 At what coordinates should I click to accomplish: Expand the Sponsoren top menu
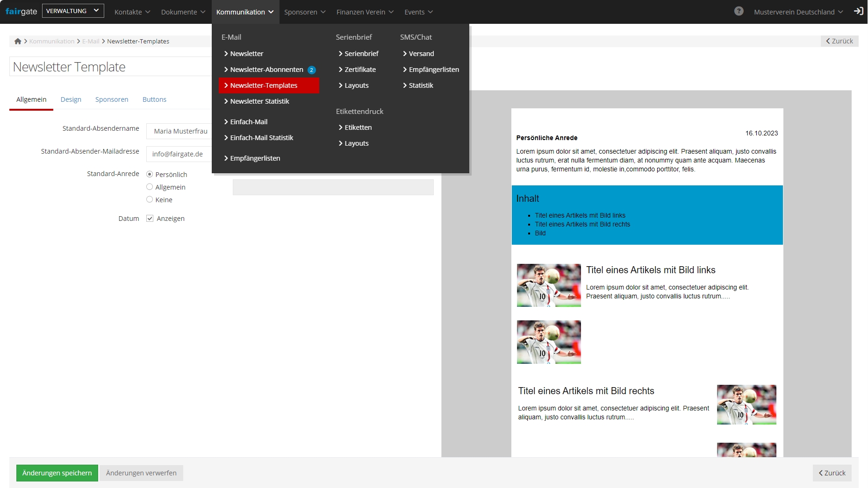point(305,12)
